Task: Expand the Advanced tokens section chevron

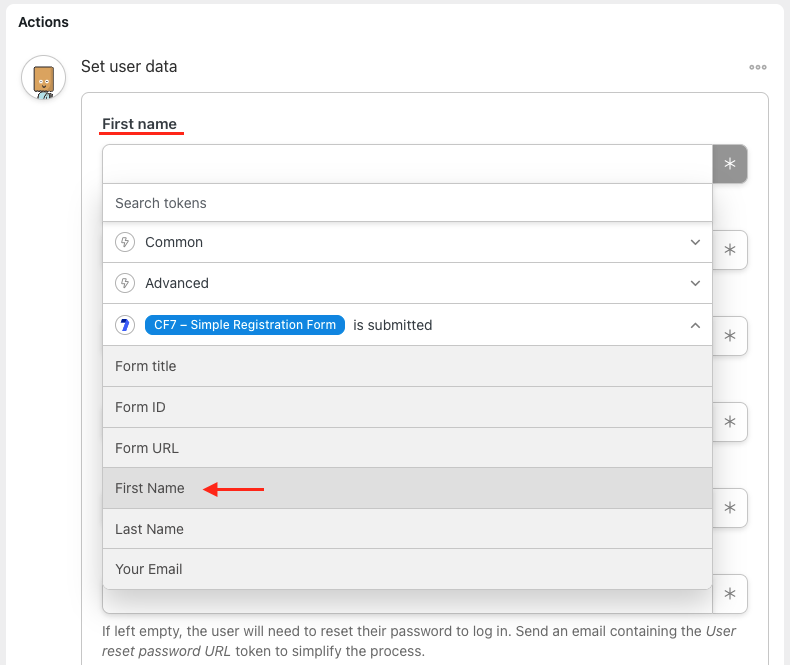Action: [695, 283]
